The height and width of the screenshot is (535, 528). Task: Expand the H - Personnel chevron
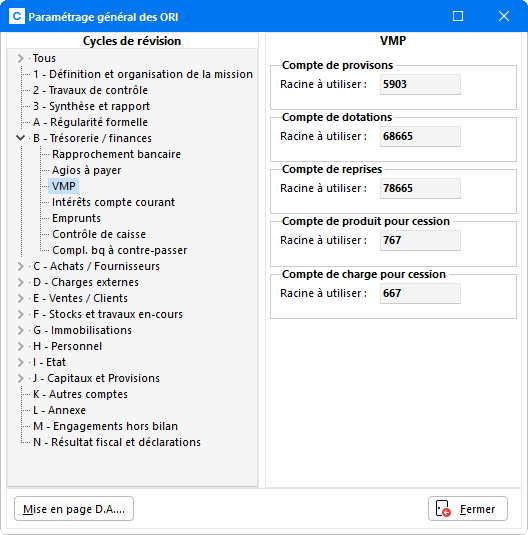coord(20,346)
